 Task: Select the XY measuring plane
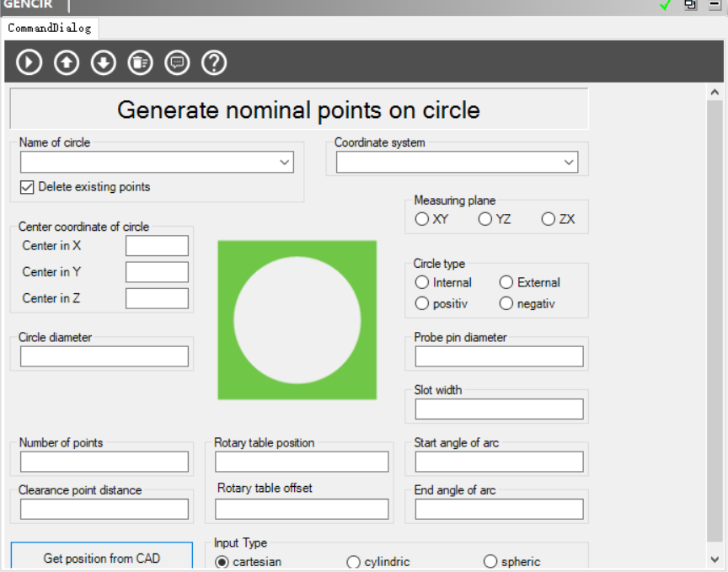click(422, 219)
